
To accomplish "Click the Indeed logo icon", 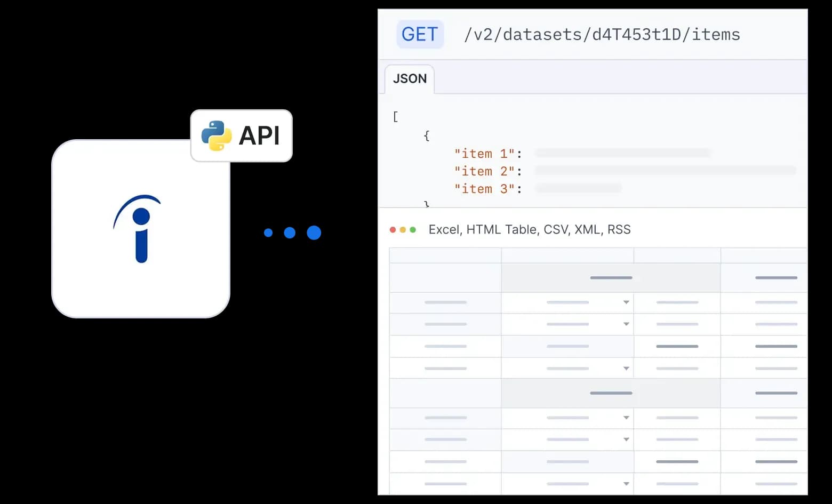I will tap(139, 229).
